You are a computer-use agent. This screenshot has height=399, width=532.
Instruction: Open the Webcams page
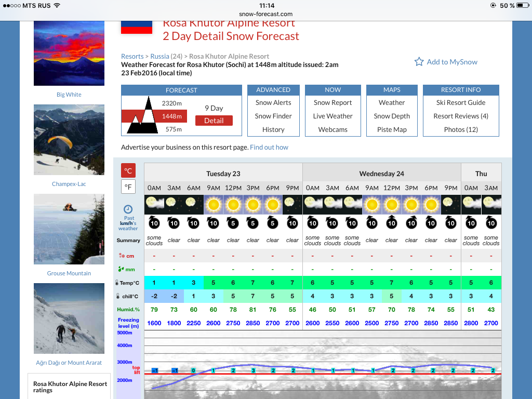pyautogui.click(x=332, y=129)
